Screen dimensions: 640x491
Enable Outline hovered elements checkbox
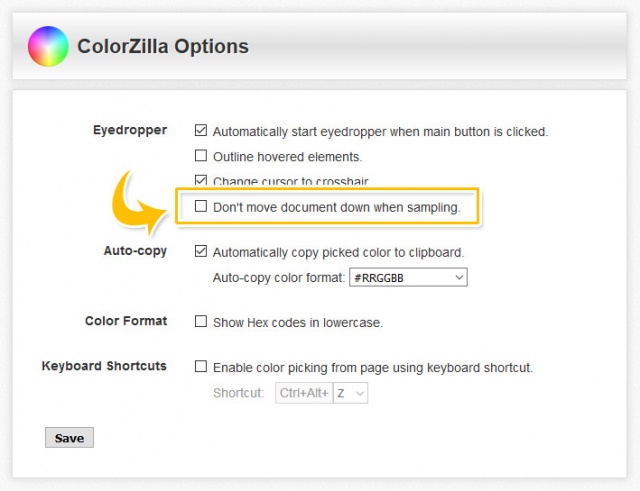click(x=201, y=156)
